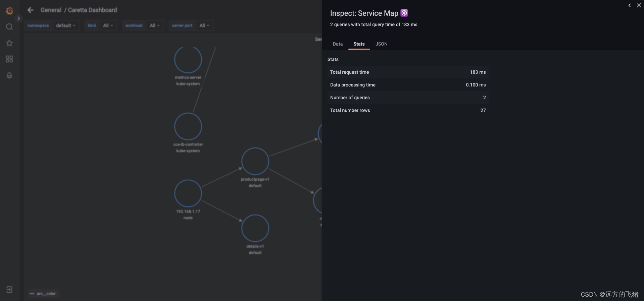Click the namespace variable label

click(38, 25)
